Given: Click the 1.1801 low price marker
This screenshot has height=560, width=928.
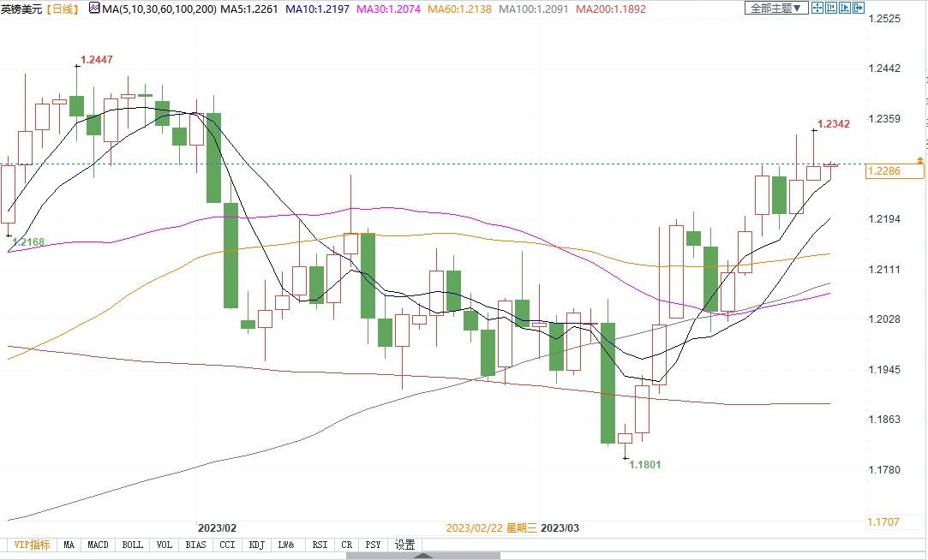Looking at the screenshot, I should 644,465.
